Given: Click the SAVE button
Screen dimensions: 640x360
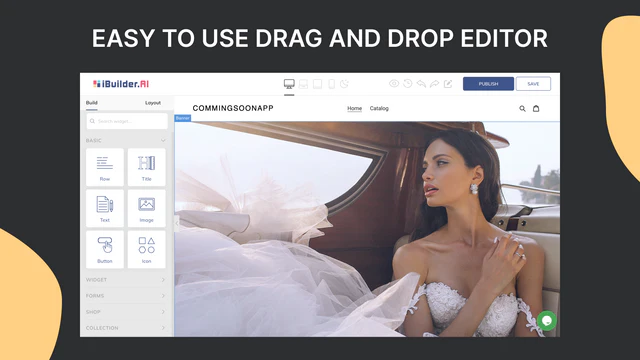Looking at the screenshot, I should tap(533, 84).
